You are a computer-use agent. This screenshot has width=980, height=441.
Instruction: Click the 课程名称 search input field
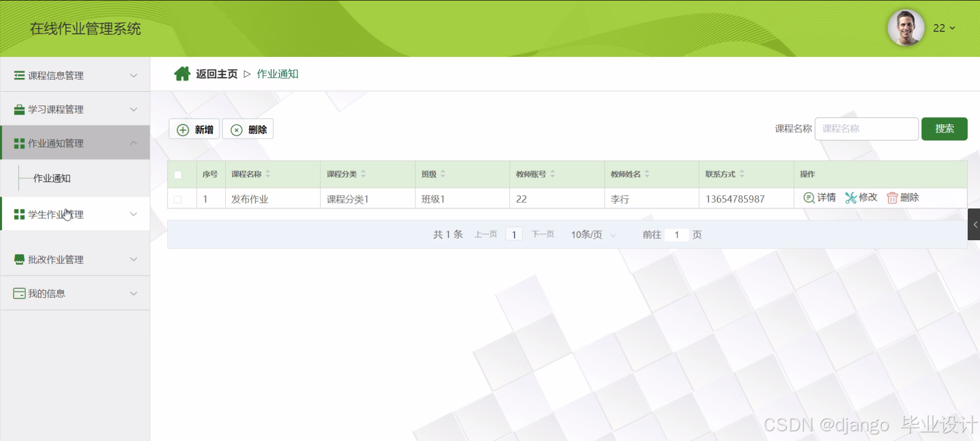866,129
